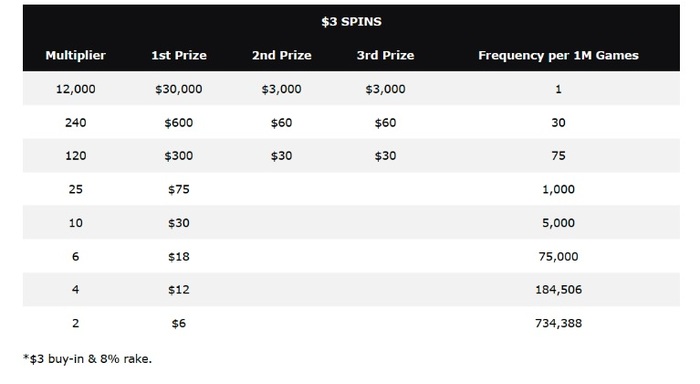Click the $75 prize cell
Image resolution: width=700 pixels, height=384 pixels.
coord(179,189)
